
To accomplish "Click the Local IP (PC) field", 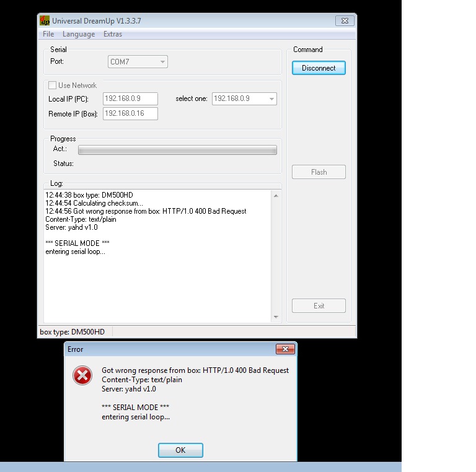I will click(x=131, y=99).
